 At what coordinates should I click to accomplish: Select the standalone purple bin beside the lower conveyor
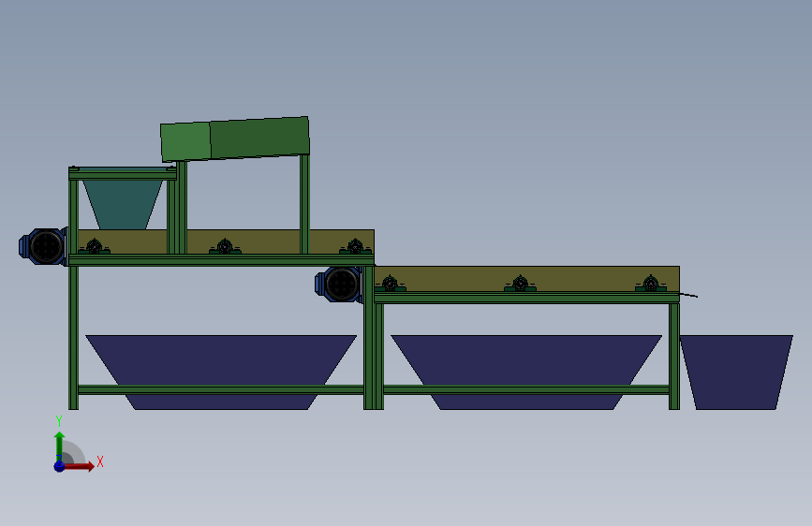point(736,372)
